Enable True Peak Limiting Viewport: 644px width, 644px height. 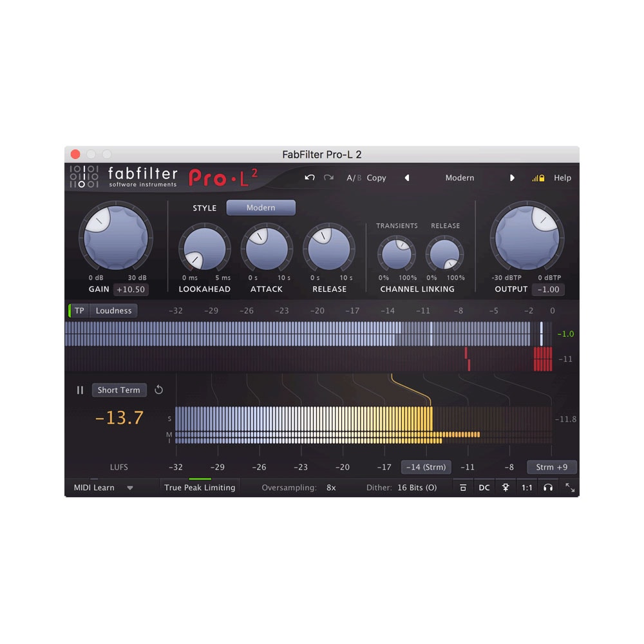point(199,488)
